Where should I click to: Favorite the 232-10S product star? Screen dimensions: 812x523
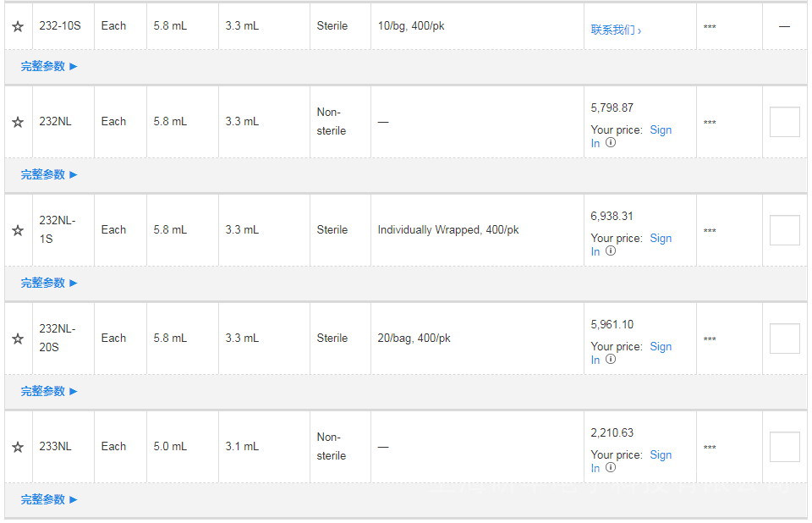pos(18,26)
